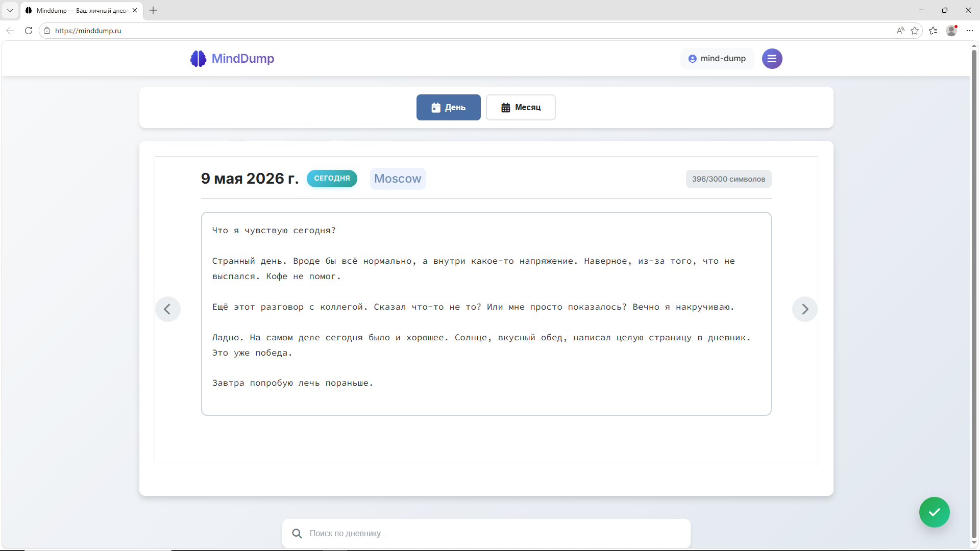The width and height of the screenshot is (980, 551).
Task: Open the browser favorites list icon
Action: pos(933,31)
